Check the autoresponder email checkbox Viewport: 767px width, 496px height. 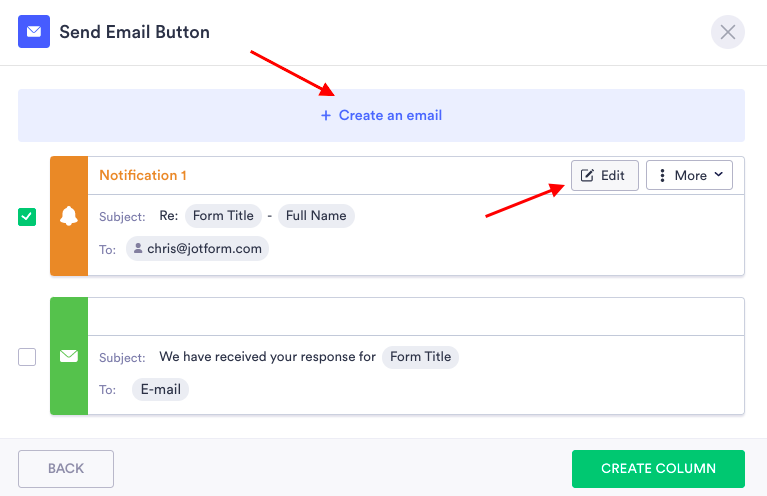(27, 356)
